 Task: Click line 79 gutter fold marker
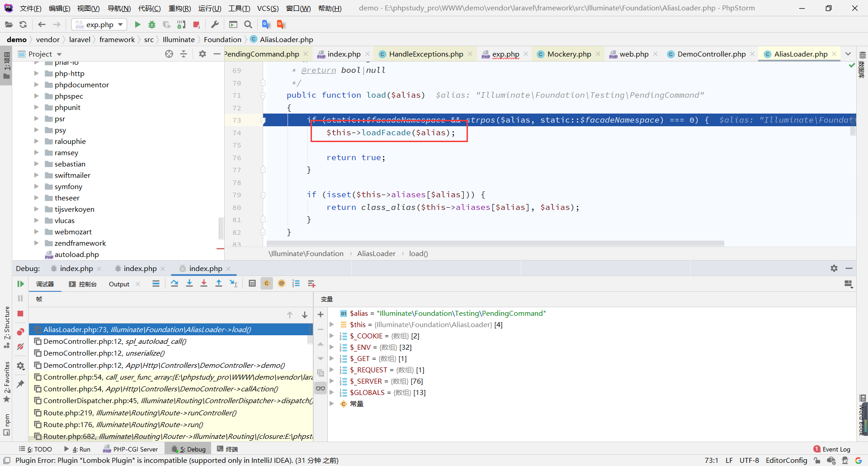(x=263, y=195)
